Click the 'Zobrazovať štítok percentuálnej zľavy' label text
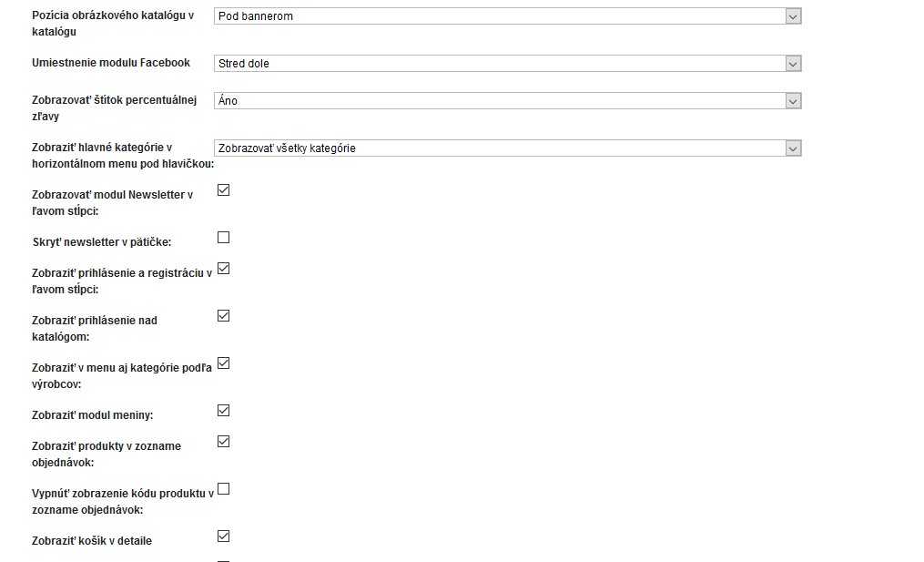 pos(114,108)
